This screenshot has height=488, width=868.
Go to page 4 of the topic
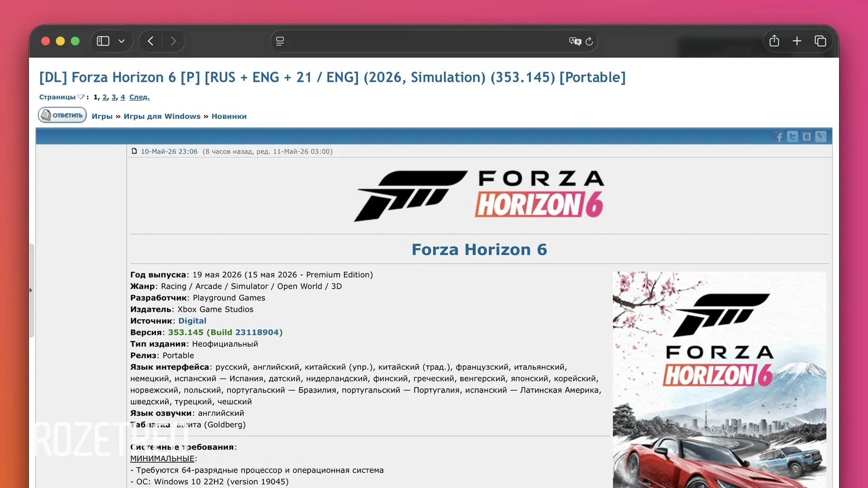click(123, 97)
